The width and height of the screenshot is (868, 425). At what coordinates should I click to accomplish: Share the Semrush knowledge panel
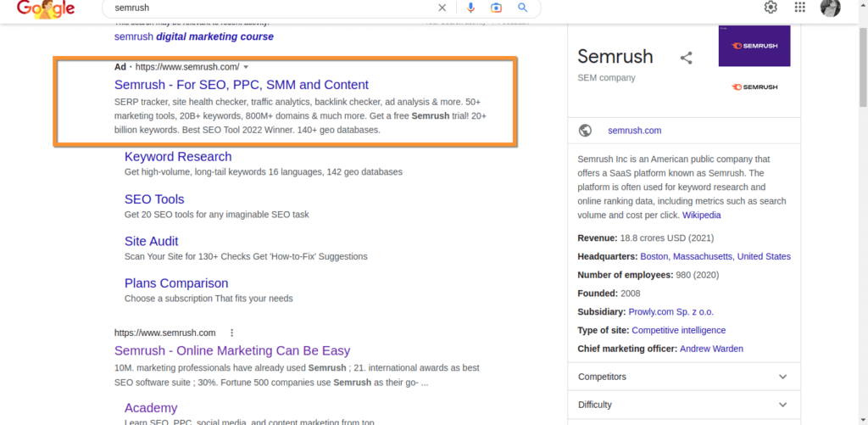pyautogui.click(x=686, y=58)
